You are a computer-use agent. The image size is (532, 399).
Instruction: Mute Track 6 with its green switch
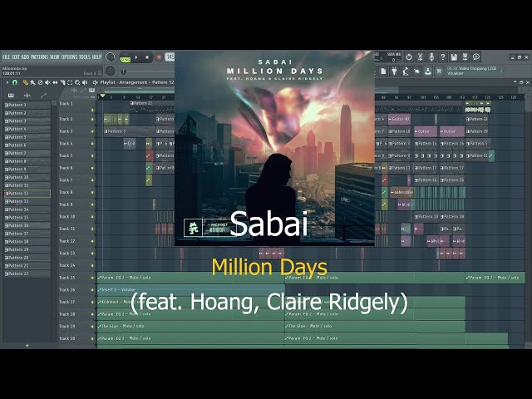point(92,168)
